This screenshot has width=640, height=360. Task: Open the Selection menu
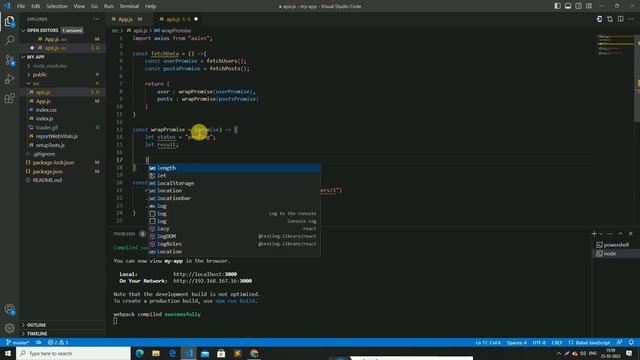(x=57, y=6)
